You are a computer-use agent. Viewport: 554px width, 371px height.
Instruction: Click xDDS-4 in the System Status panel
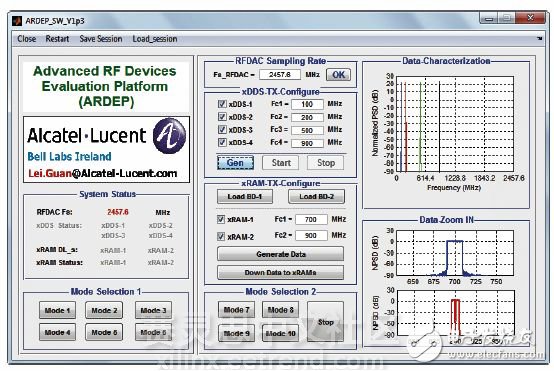161,235
